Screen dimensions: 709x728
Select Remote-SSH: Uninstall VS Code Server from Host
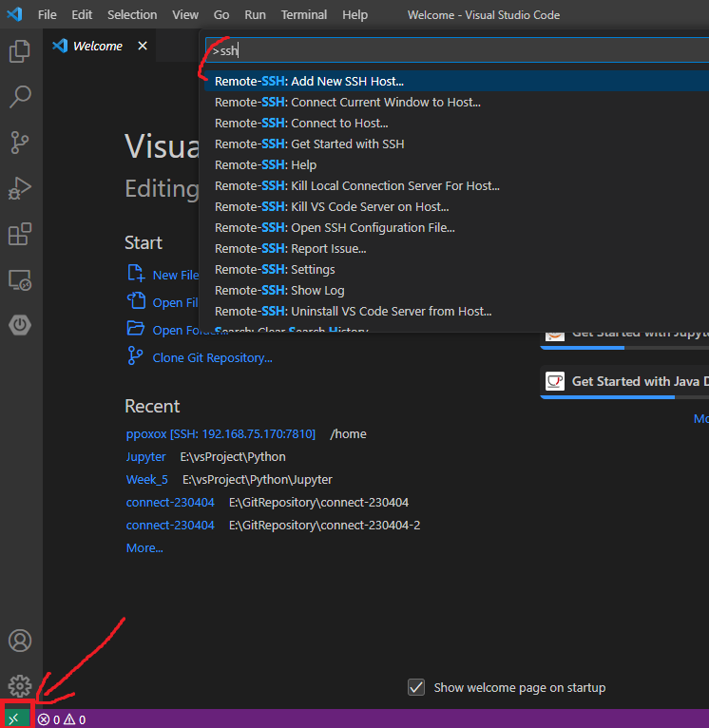457,311
